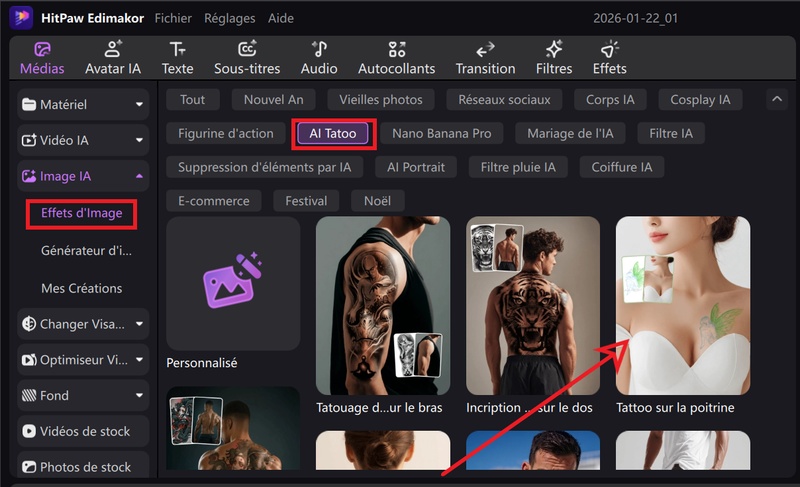Click the Photos de stock icon
Image resolution: width=800 pixels, height=487 pixels.
tap(29, 467)
